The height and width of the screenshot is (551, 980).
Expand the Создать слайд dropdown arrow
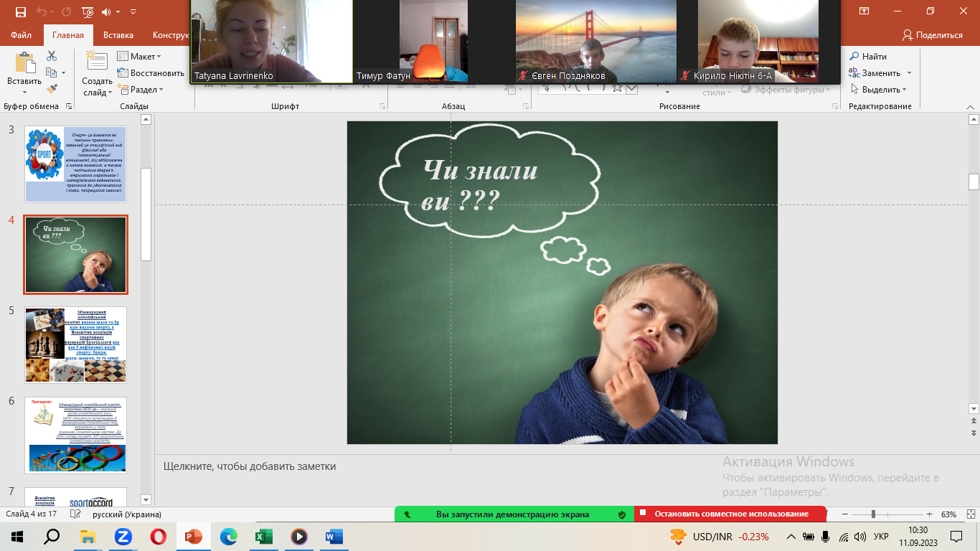[97, 93]
